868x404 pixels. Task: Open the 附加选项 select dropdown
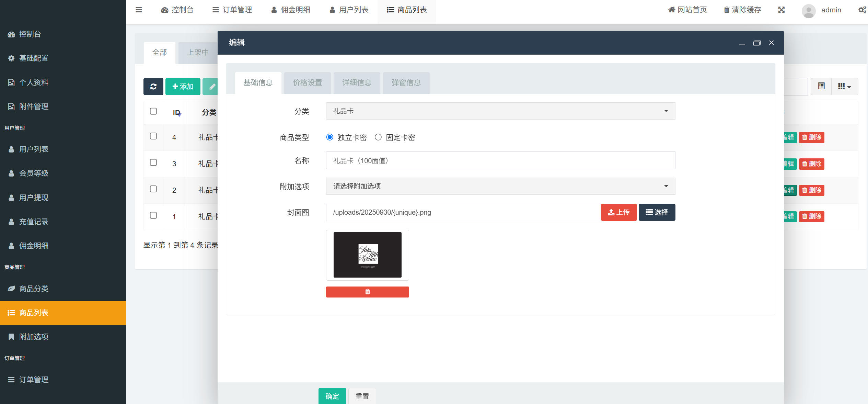500,186
